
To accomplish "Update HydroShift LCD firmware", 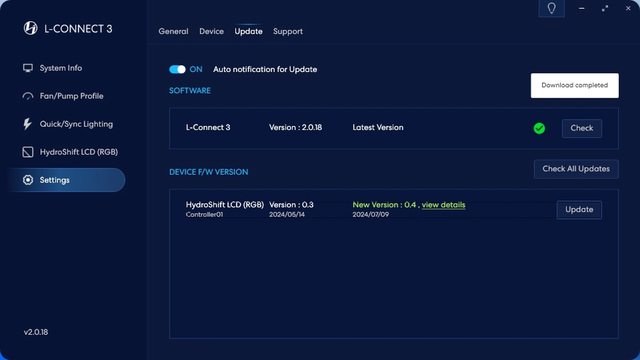I will [579, 210].
